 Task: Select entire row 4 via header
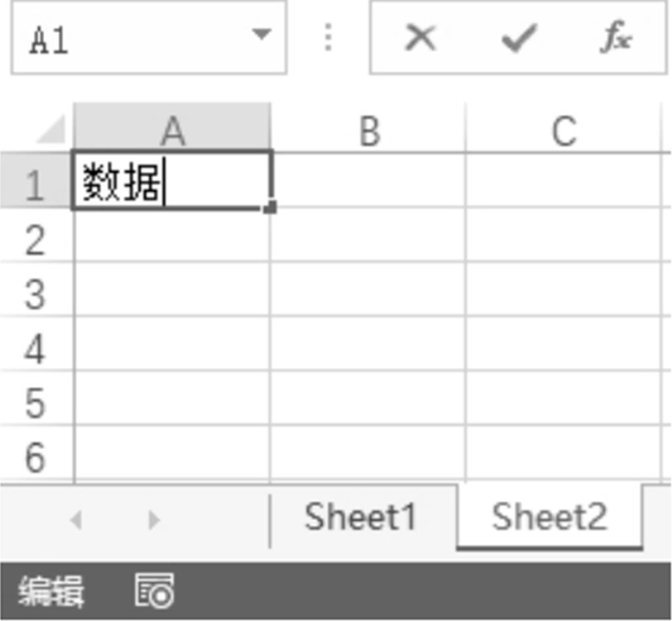click(x=36, y=348)
